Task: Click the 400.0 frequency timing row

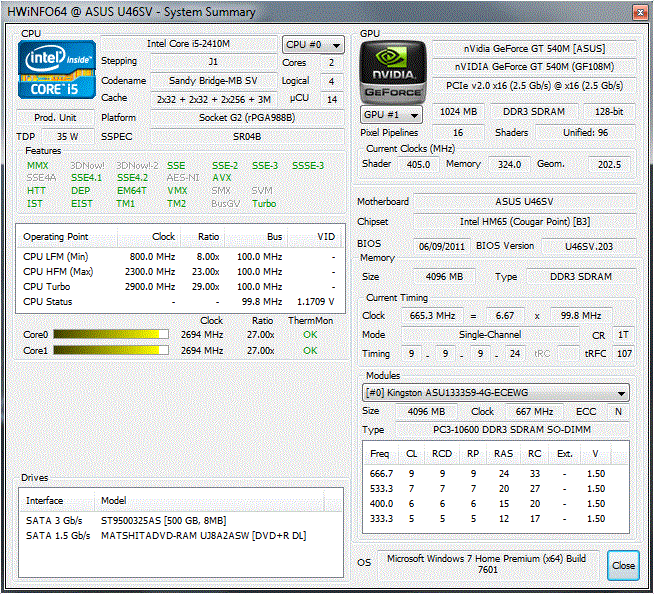Action: [x=495, y=503]
